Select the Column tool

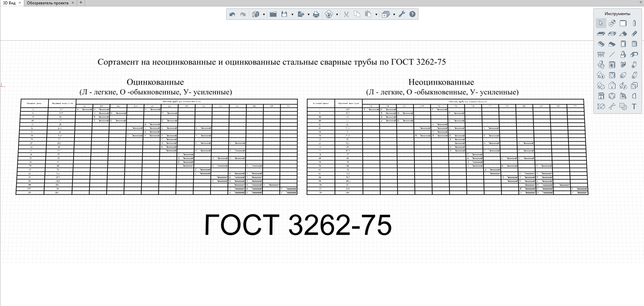(x=634, y=23)
